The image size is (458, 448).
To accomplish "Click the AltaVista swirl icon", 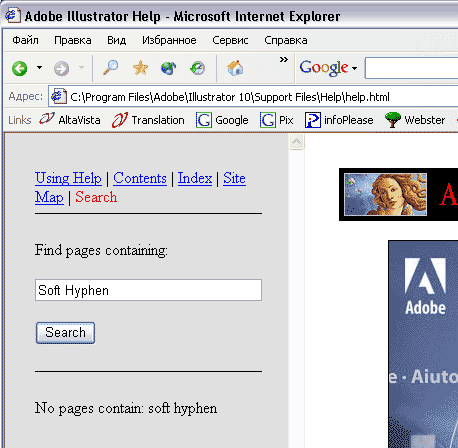I will (x=47, y=119).
